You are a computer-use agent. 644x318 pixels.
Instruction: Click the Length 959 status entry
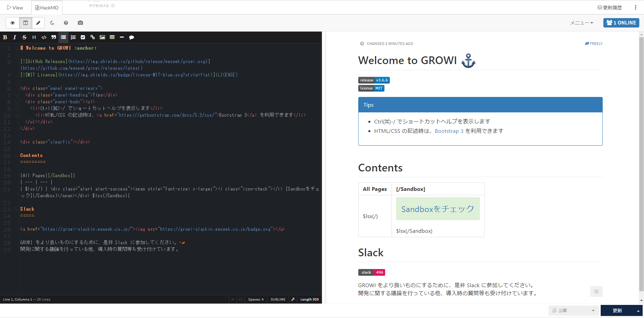pos(310,299)
